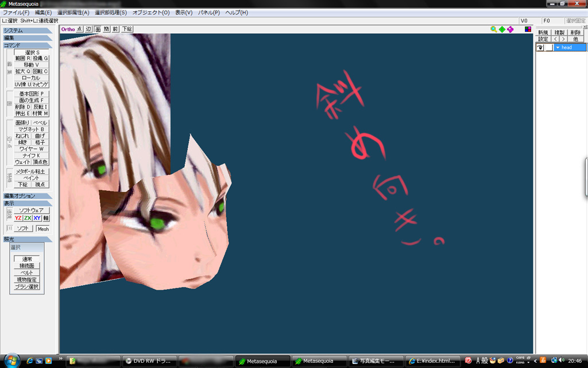The height and width of the screenshot is (368, 588).
Task: Select the マグネット B command
Action: point(32,129)
